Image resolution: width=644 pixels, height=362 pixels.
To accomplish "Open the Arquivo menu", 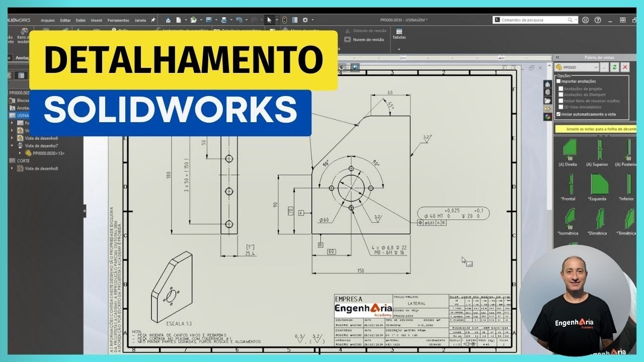I will pyautogui.click(x=48, y=21).
